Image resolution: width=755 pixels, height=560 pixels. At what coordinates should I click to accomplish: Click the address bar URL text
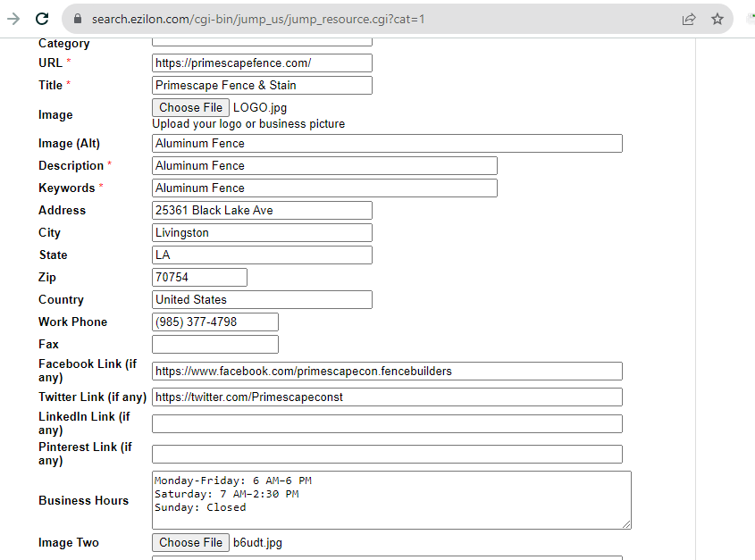(258, 19)
